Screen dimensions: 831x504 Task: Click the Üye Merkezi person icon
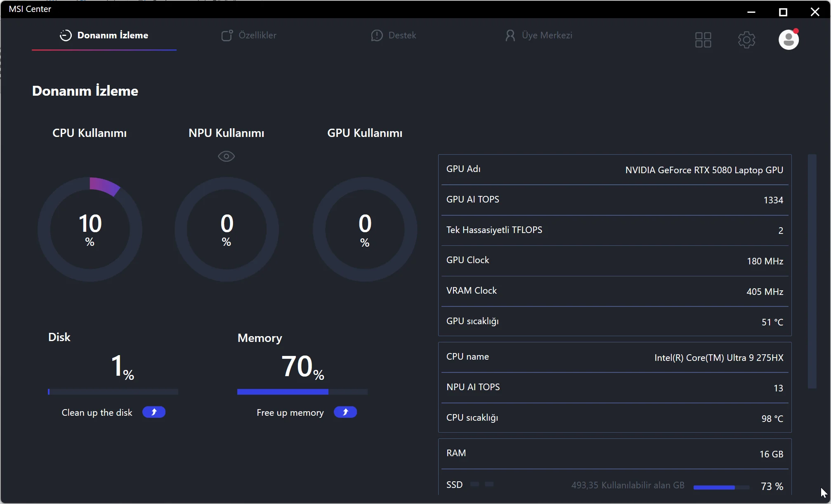(510, 35)
